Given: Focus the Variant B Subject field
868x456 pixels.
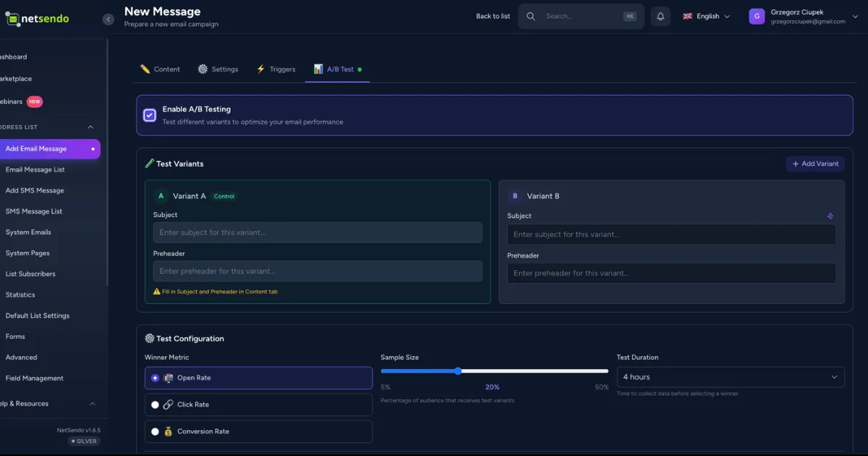Looking at the screenshot, I should coord(671,235).
